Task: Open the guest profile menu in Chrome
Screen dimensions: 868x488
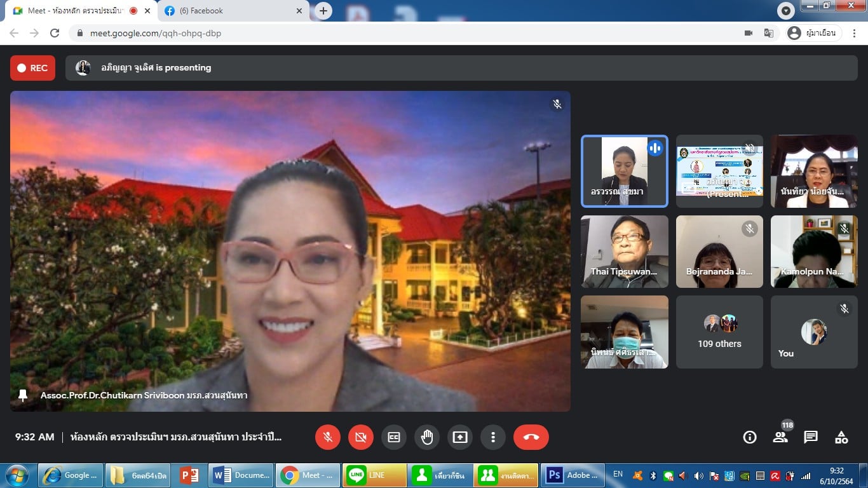Action: tap(814, 33)
